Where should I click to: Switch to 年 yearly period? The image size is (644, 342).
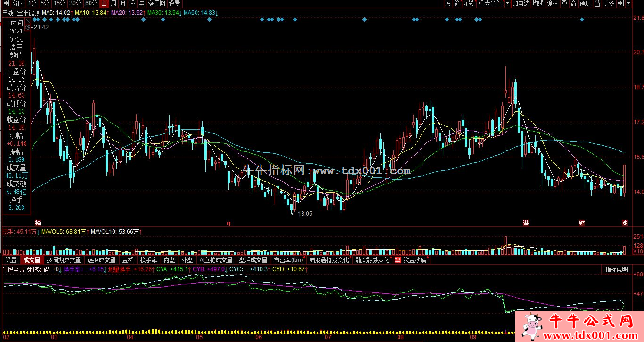[141, 3]
